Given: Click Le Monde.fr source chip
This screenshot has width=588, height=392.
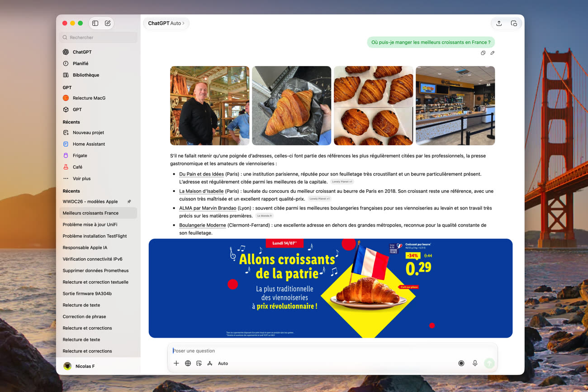Looking at the screenshot, I should tap(265, 216).
